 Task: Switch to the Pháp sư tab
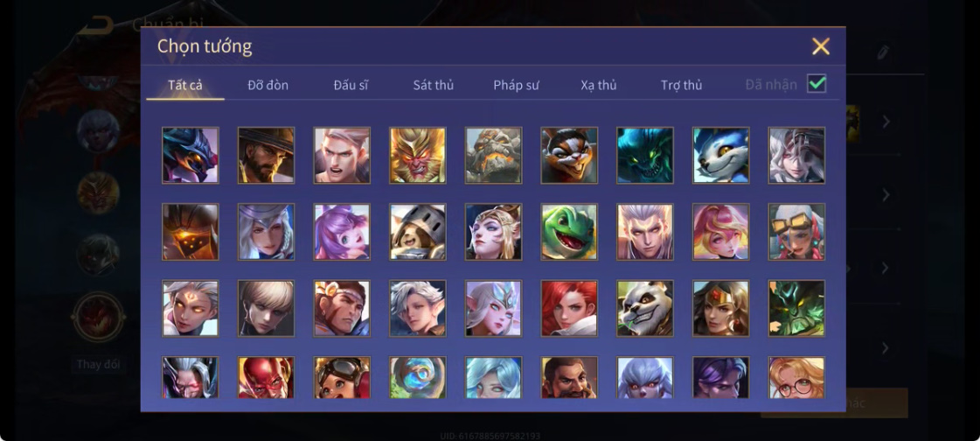517,85
